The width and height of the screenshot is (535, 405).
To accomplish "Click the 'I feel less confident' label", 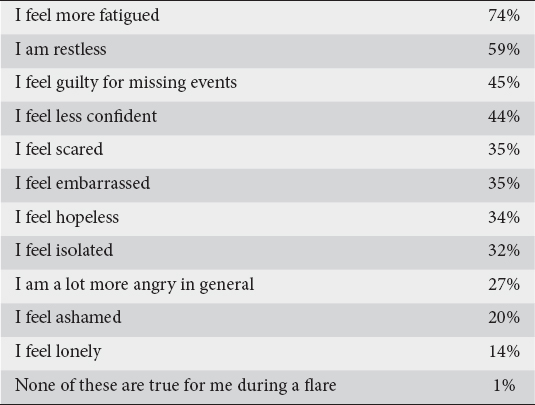I will point(86,116).
